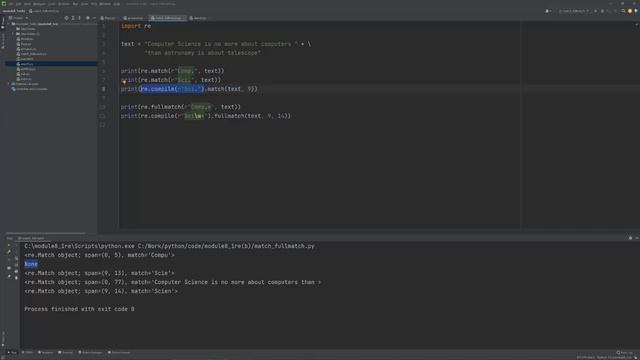Click the Debug bug icon in top toolbar
Viewport: 640px width, 360px height.
[x=602, y=11]
